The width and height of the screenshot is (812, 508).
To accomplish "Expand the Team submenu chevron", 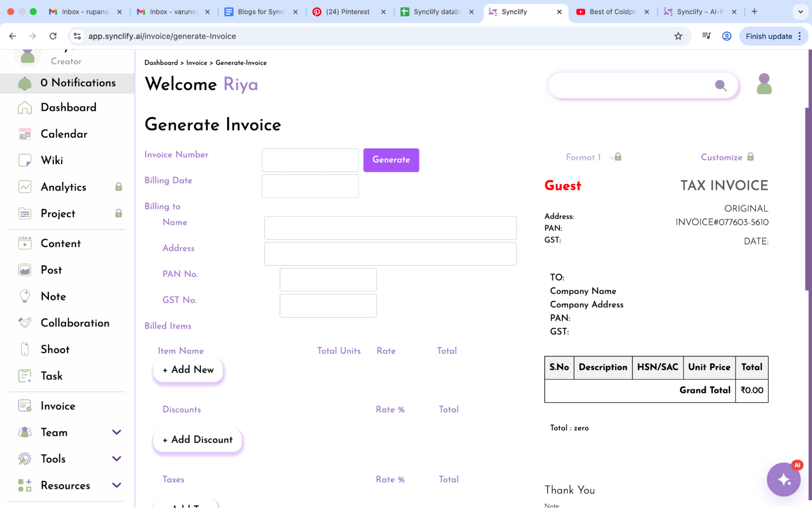I will click(x=117, y=432).
